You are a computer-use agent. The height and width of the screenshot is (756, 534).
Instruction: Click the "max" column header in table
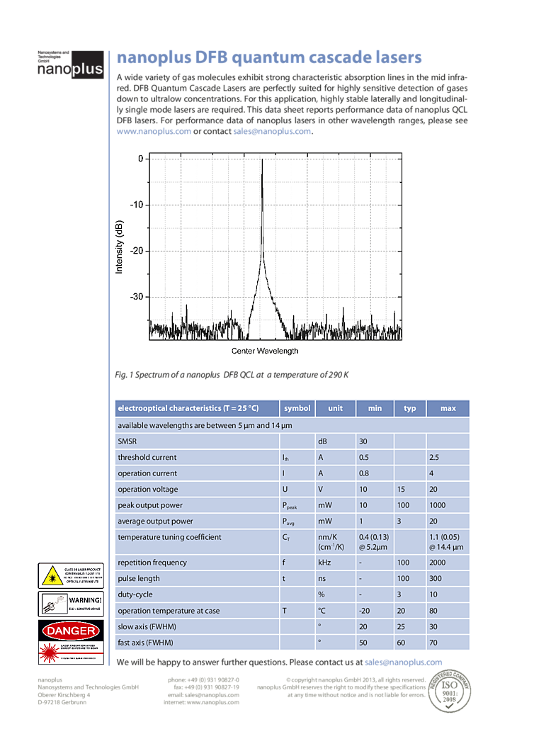[x=448, y=408]
